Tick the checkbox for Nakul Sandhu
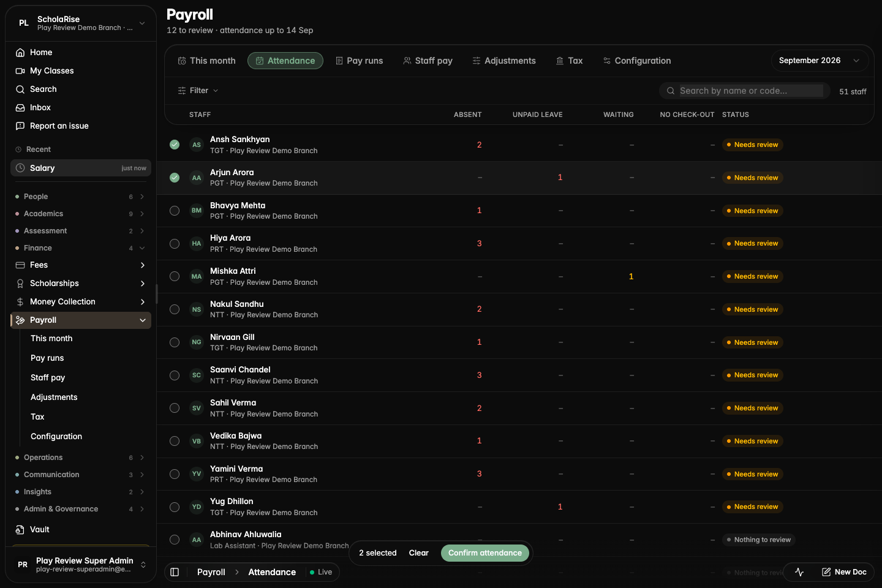Image resolution: width=882 pixels, height=588 pixels. click(x=175, y=309)
